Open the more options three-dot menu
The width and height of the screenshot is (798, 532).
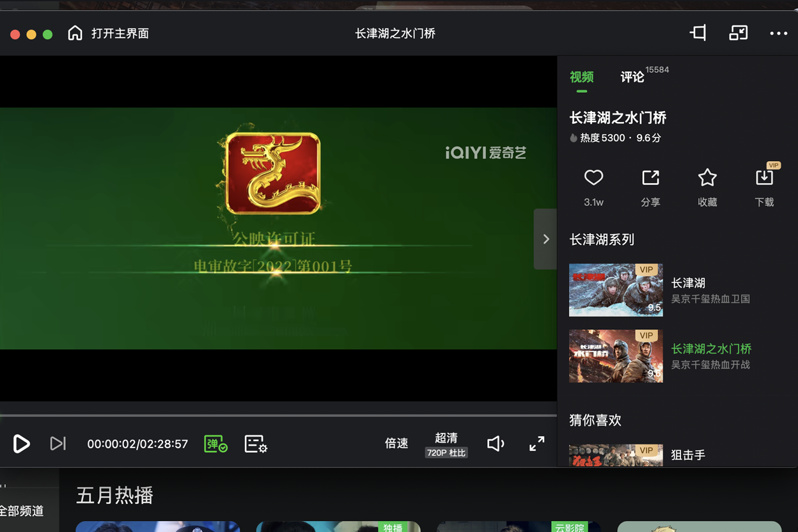tap(778, 33)
